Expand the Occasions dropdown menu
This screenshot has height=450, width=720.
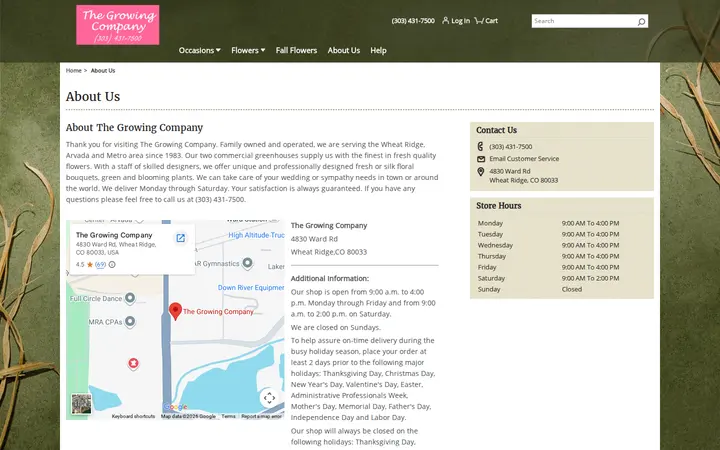[199, 51]
